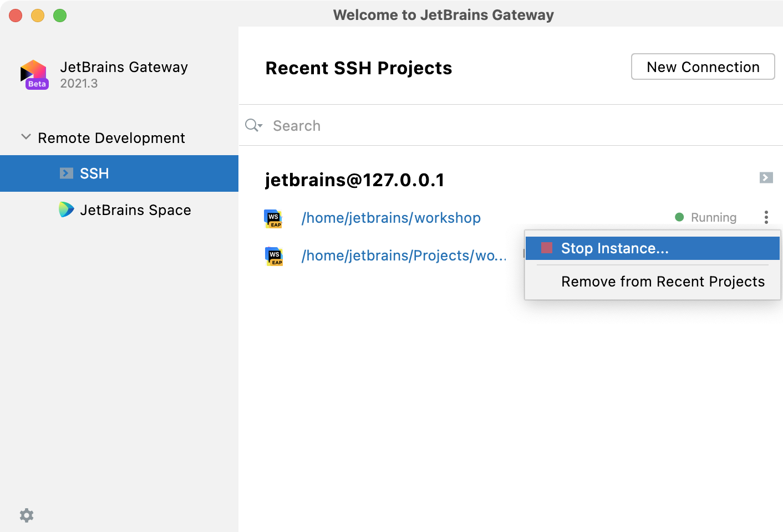The height and width of the screenshot is (532, 783).
Task: Open search options magnifier dropdown
Action: [253, 126]
